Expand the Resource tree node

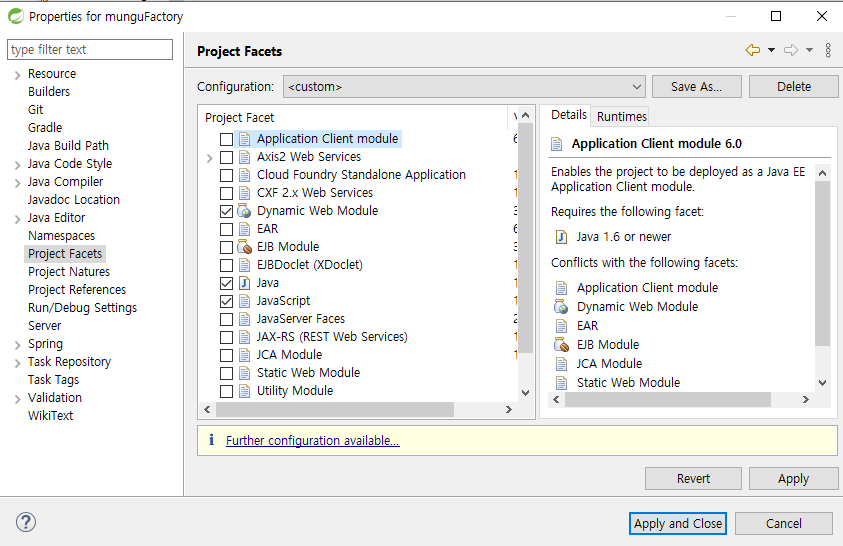click(x=17, y=75)
